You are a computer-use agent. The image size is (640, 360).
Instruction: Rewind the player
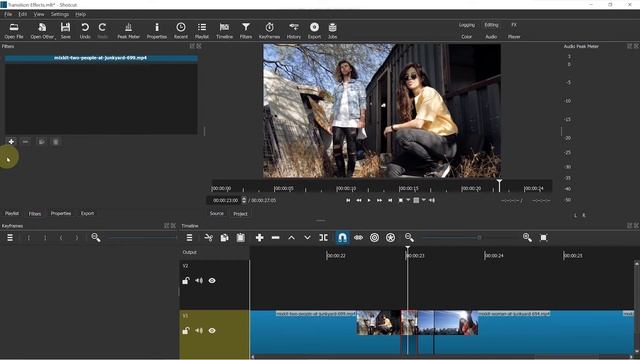(359, 200)
